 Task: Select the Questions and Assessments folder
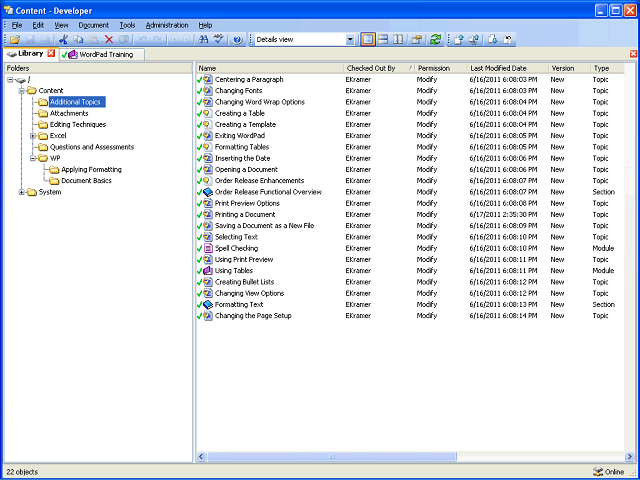click(x=92, y=147)
